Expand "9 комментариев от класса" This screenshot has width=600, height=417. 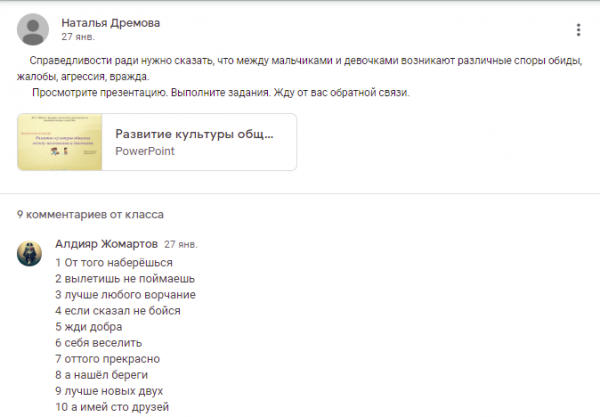pyautogui.click(x=90, y=214)
